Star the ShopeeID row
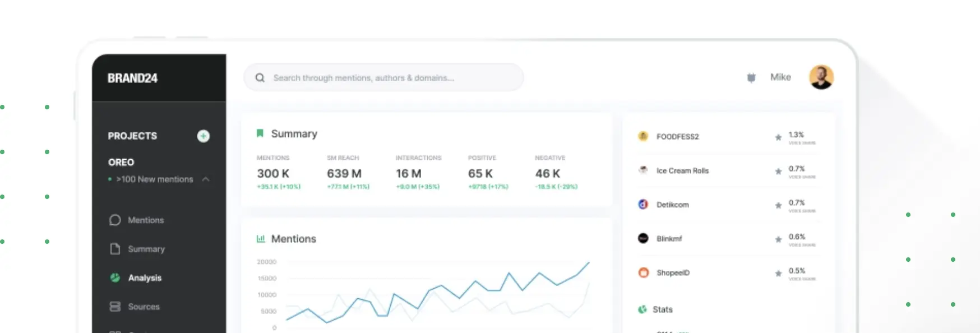The width and height of the screenshot is (980, 333). point(778,274)
